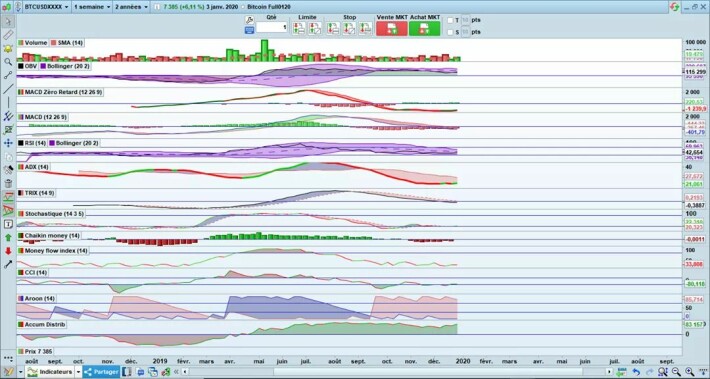The image size is (710, 379).
Task: Select the arrow cursor tool
Action: 8,21
